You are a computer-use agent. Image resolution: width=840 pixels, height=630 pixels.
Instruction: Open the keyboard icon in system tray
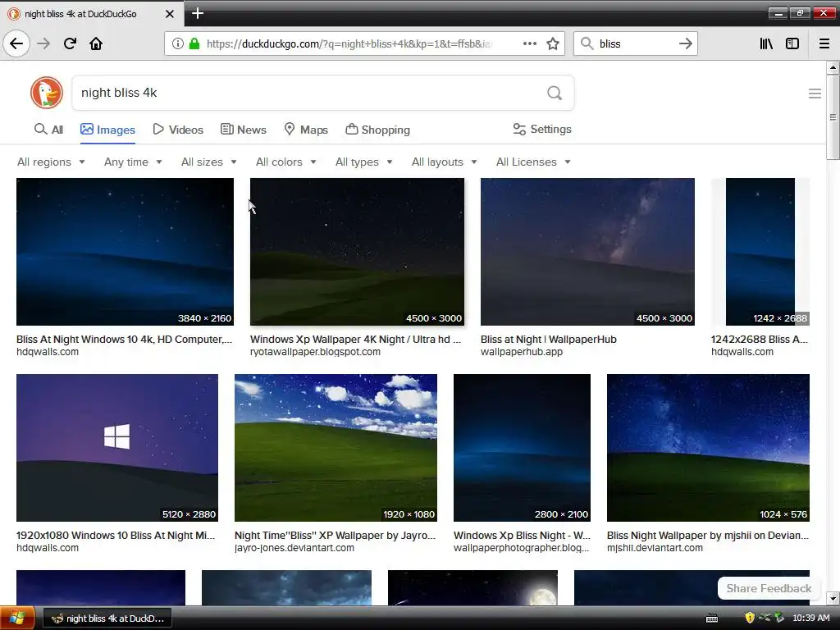(712, 619)
